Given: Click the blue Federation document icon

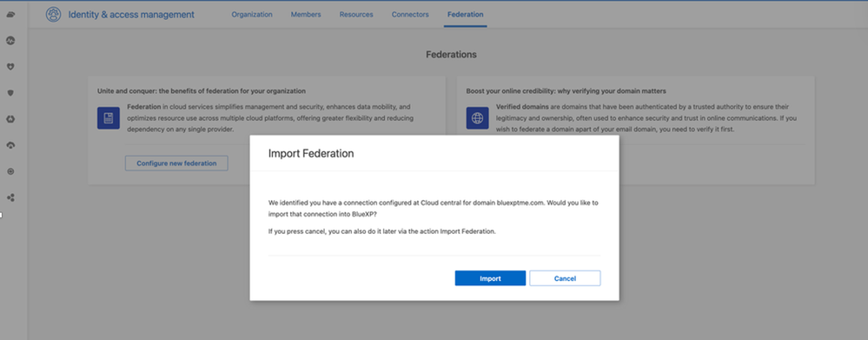Looking at the screenshot, I should [109, 118].
